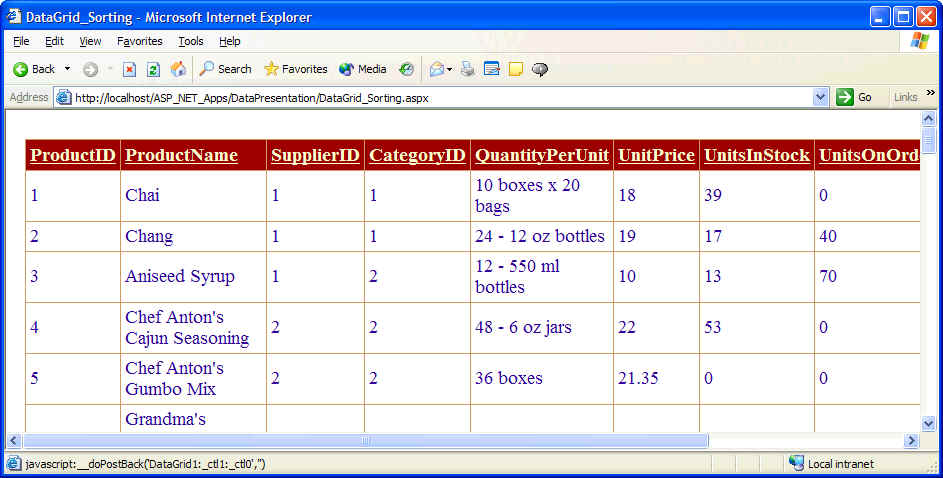The height and width of the screenshot is (478, 943).
Task: Expand the address bar URL dropdown
Action: (x=821, y=97)
